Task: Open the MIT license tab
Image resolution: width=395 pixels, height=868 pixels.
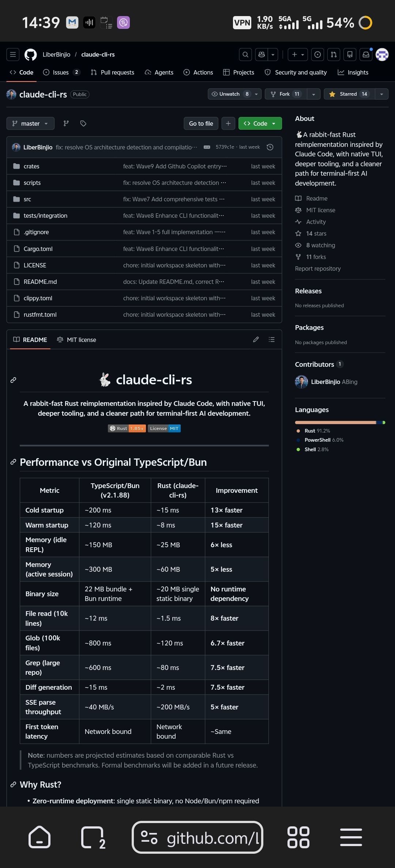Action: coord(77,340)
